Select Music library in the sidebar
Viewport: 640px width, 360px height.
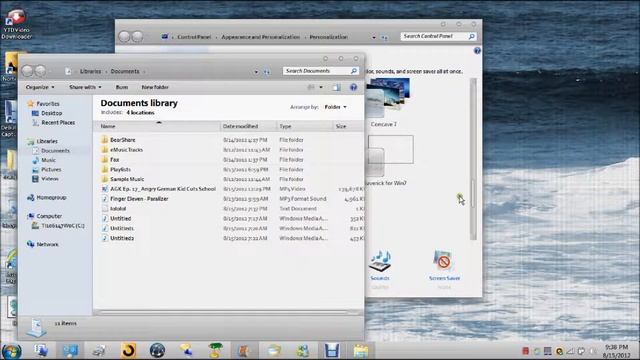(44, 160)
